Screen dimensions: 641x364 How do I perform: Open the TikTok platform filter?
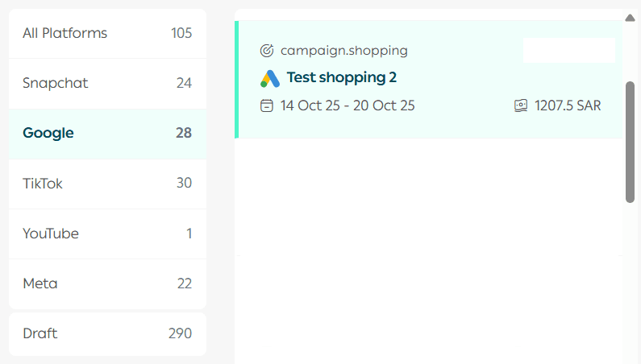(107, 184)
